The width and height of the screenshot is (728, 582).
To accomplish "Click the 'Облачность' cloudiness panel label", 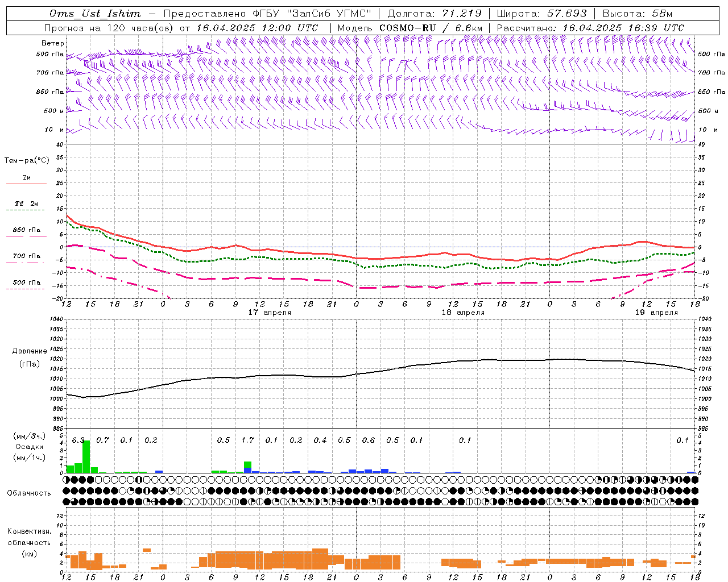I will (29, 493).
